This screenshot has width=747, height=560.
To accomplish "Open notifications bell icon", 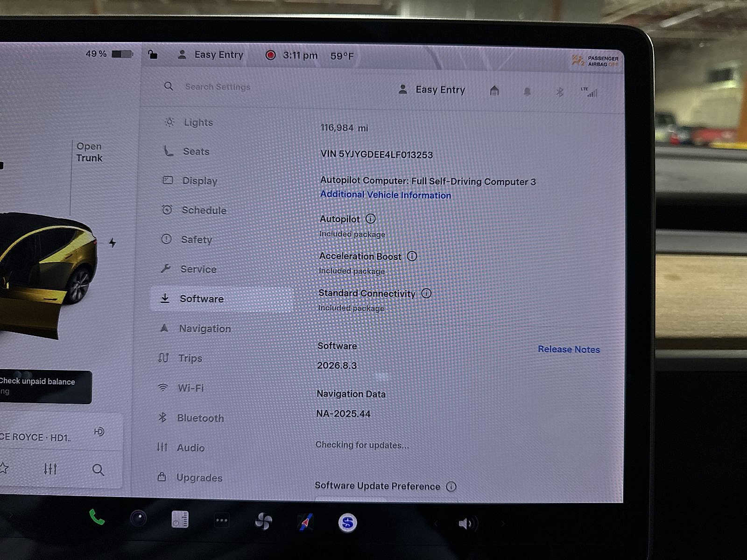I will pos(527,91).
